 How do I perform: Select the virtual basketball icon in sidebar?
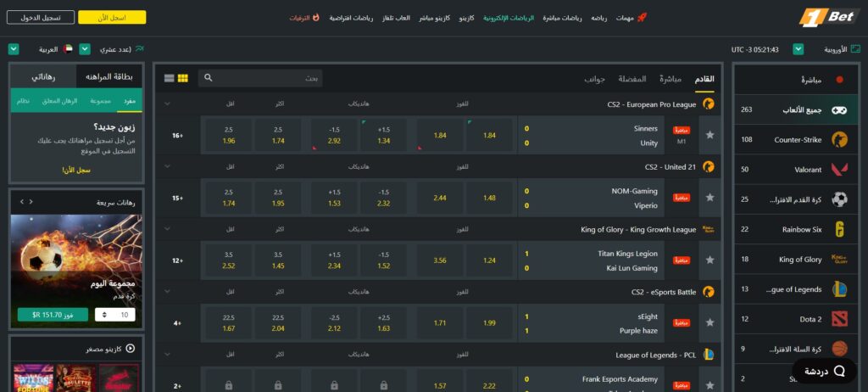point(839,349)
